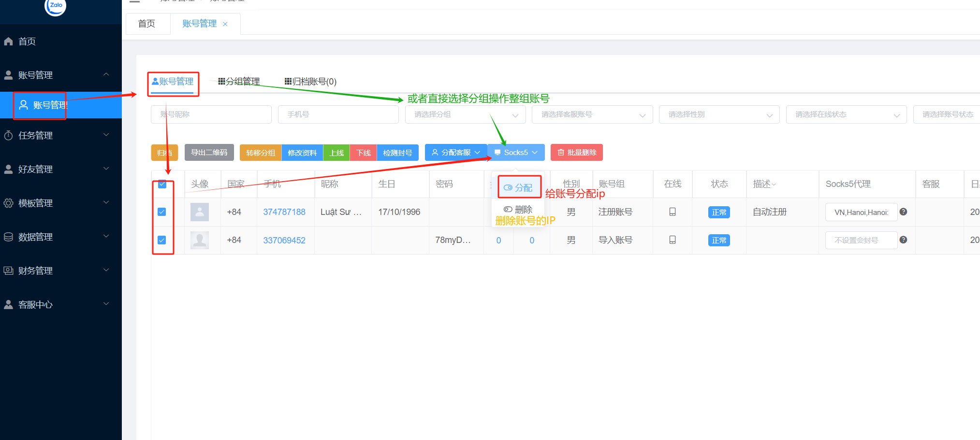This screenshot has height=440, width=980.
Task: Click the 账号昵称 search input field
Action: pos(211,114)
